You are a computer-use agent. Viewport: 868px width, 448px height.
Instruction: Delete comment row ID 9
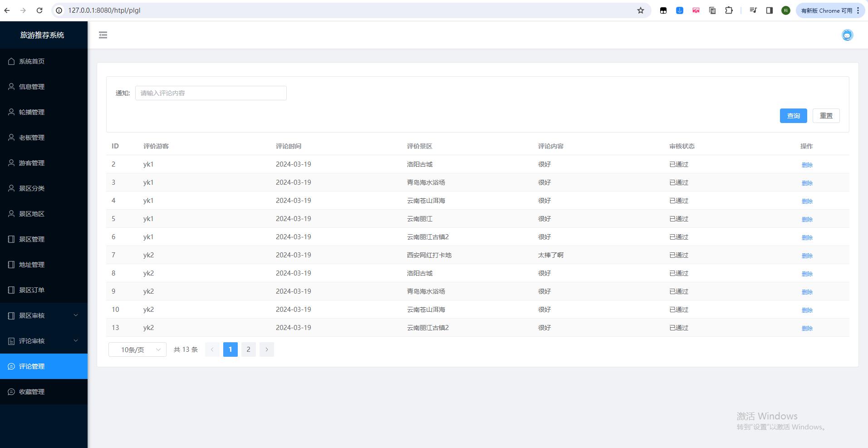(807, 292)
